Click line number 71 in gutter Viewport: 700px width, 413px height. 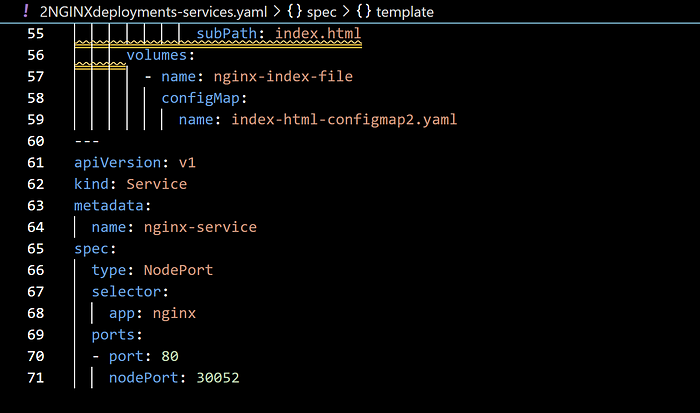coord(36,378)
